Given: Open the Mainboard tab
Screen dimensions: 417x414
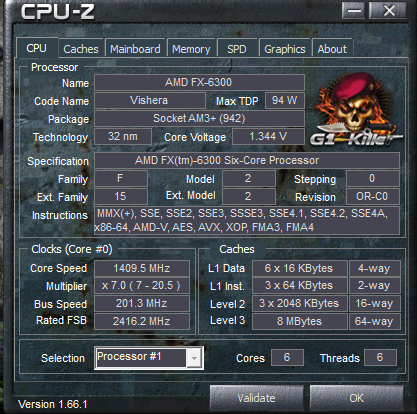Looking at the screenshot, I should coord(135,49).
